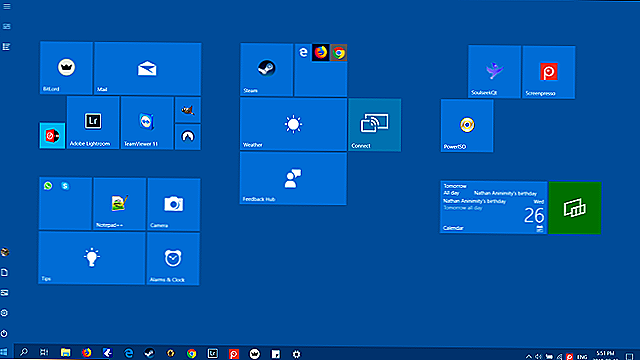
Task: Open the green chart tile
Action: (x=575, y=208)
